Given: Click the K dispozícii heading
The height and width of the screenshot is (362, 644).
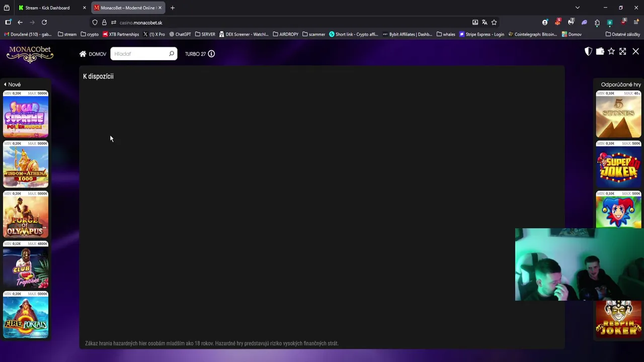Looking at the screenshot, I should [x=98, y=76].
